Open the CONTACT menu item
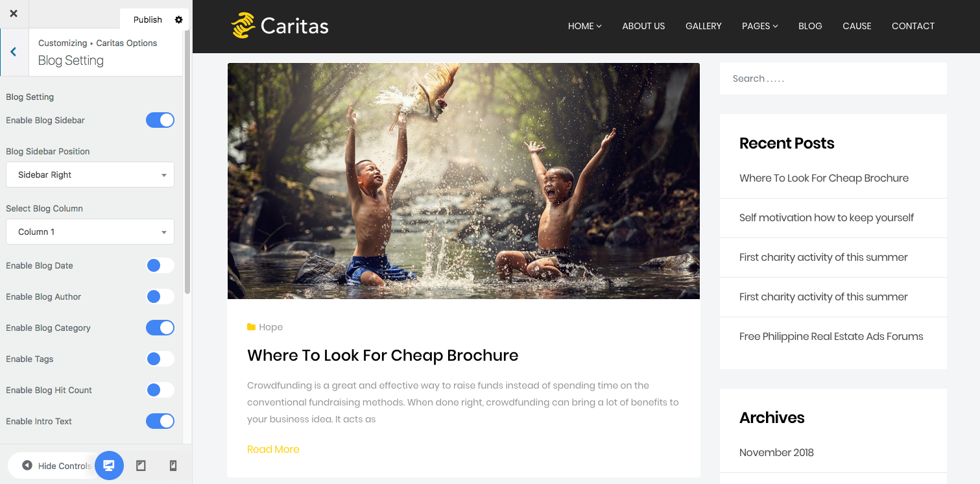This screenshot has width=980, height=484. pyautogui.click(x=913, y=26)
